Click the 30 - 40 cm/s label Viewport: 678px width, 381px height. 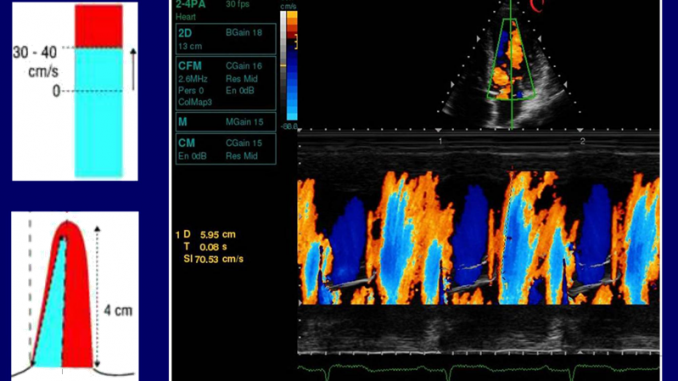click(x=35, y=61)
